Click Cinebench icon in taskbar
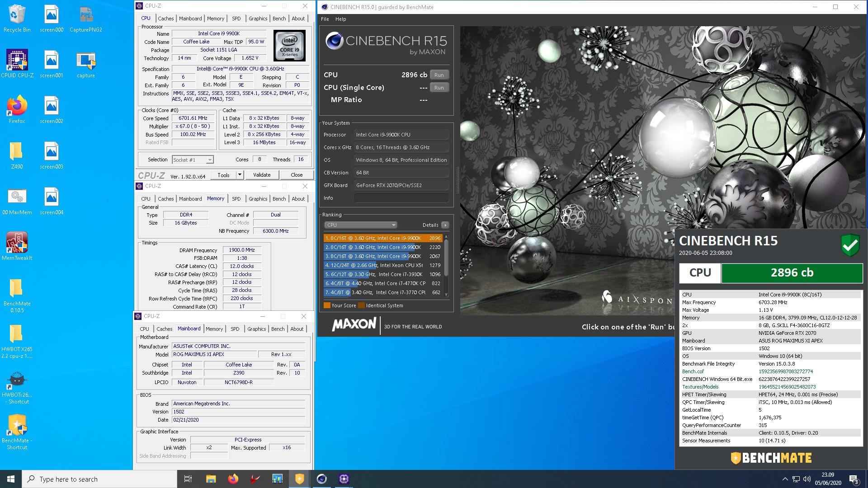Screen dimensions: 868x488 [x=321, y=479]
